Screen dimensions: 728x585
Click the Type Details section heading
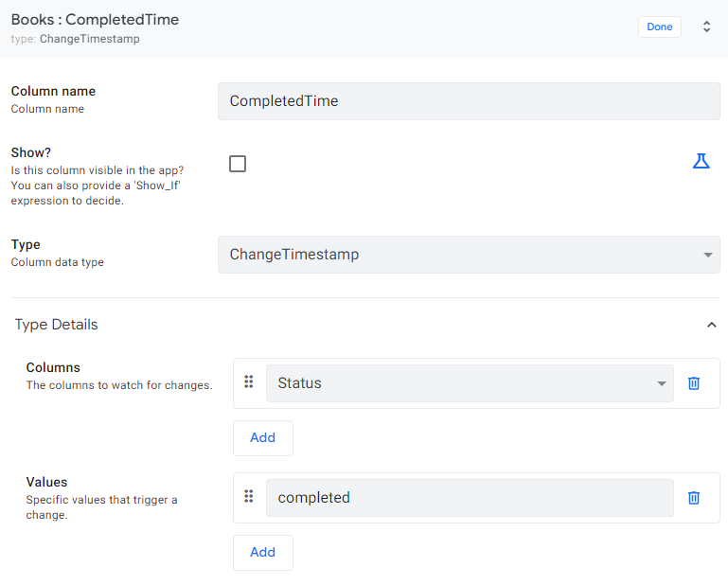[x=56, y=325]
